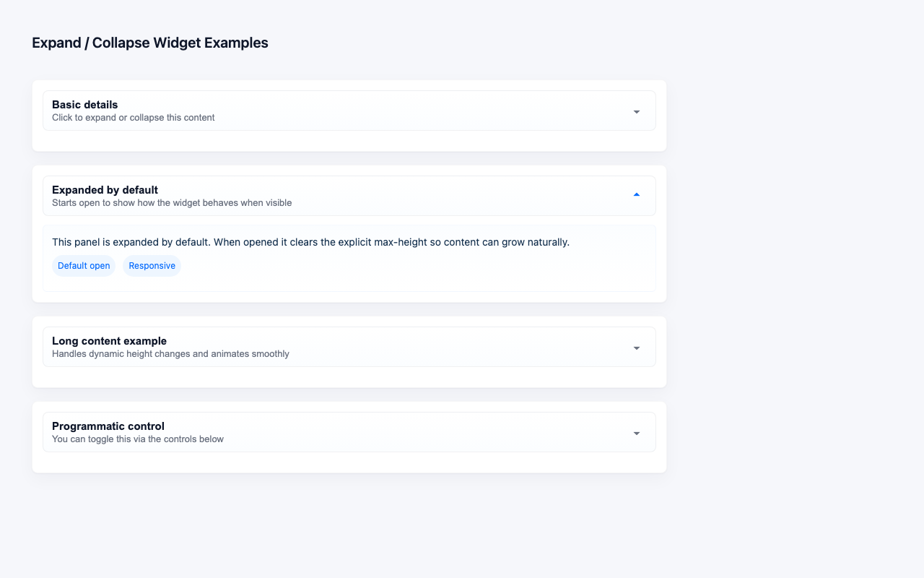Click the Basic details down-arrow icon

[x=637, y=112]
